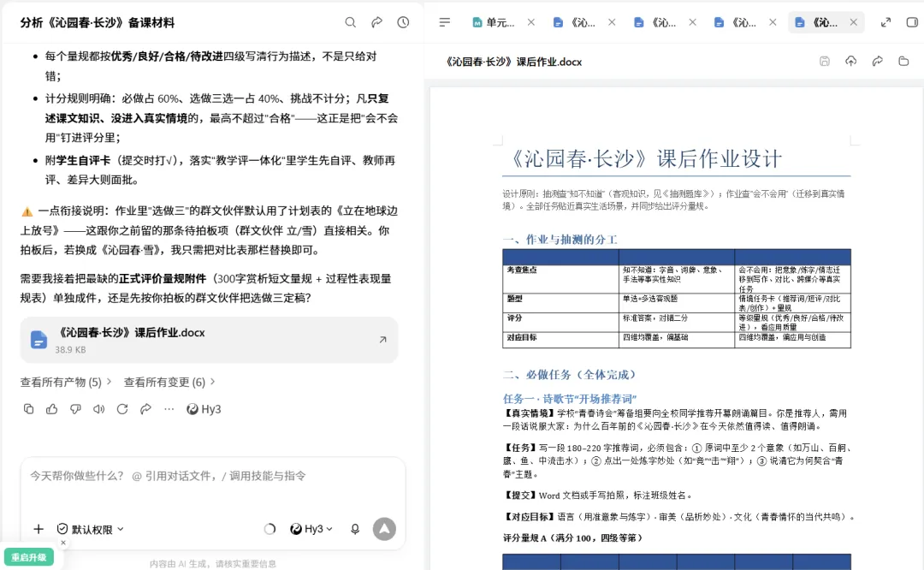Click heading 二、必做任务（全体完成）

[570, 375]
